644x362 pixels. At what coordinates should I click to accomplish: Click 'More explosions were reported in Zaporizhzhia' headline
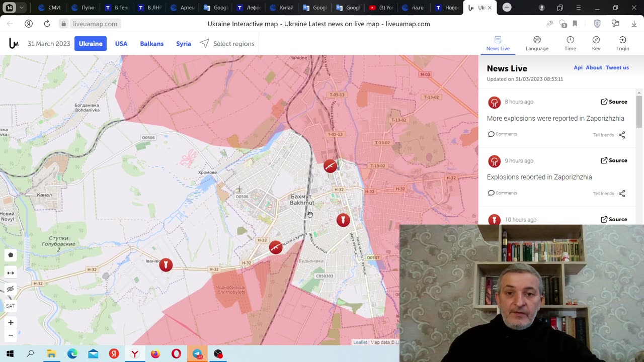(555, 118)
